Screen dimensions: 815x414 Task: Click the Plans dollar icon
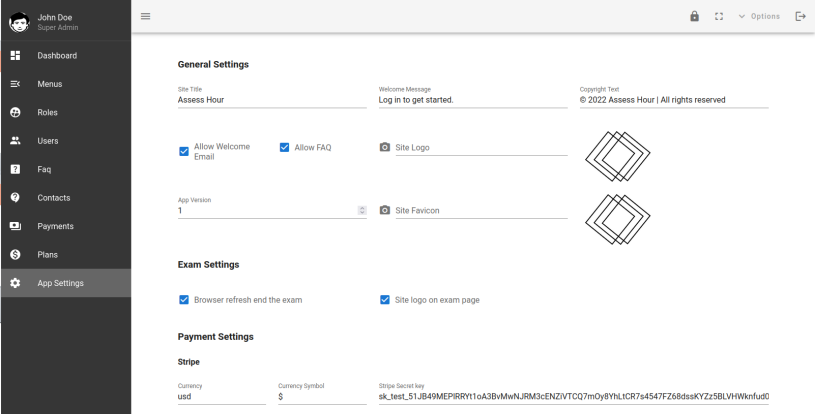click(x=15, y=254)
